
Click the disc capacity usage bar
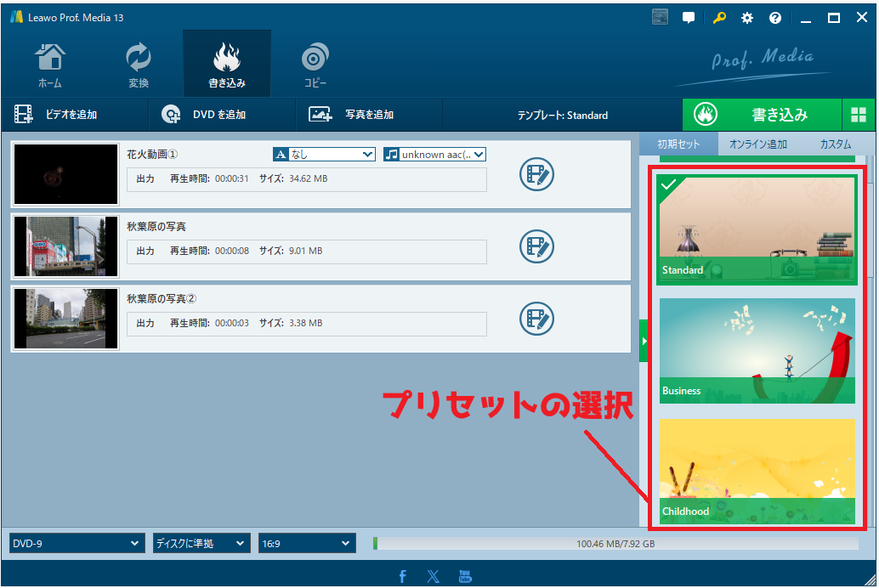click(615, 543)
